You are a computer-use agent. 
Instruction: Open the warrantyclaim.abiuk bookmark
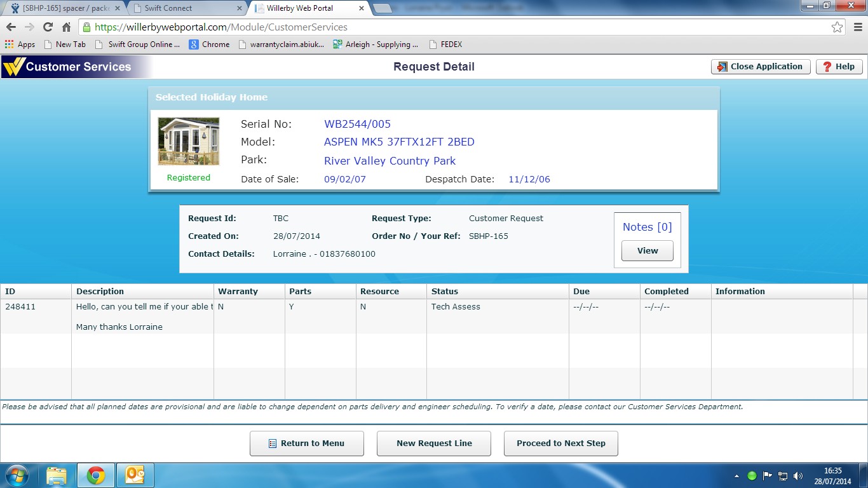point(281,44)
